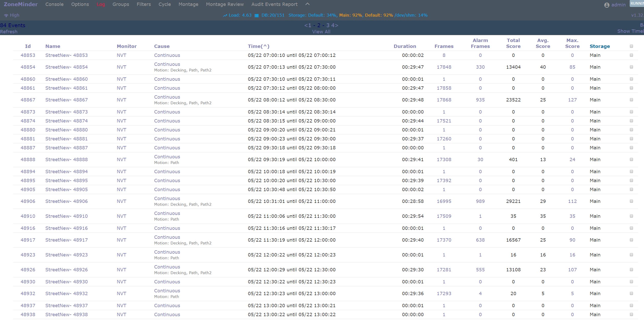Click the NVT monitor for event 48910
The width and height of the screenshot is (644, 320).
click(x=121, y=216)
